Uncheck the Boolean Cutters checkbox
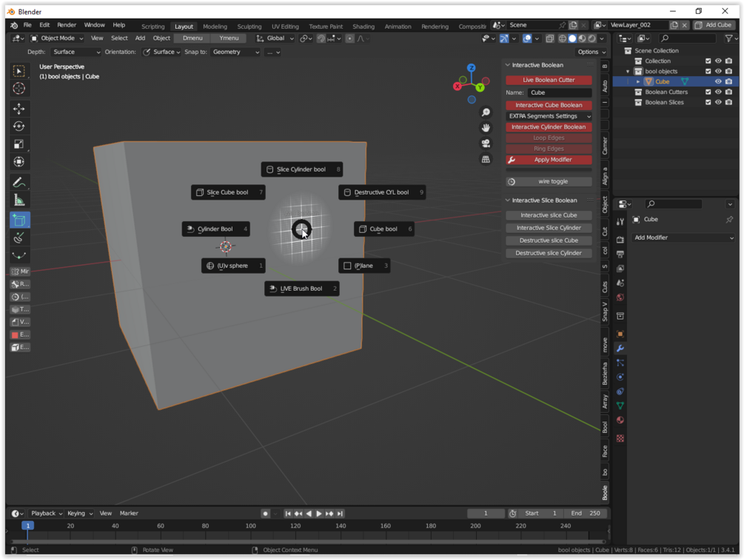 point(708,92)
